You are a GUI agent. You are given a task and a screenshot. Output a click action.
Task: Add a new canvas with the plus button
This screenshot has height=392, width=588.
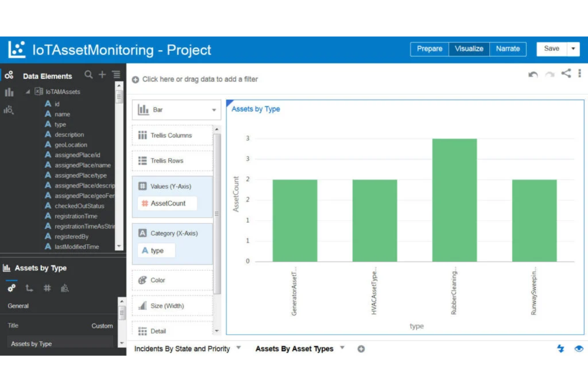tap(361, 349)
